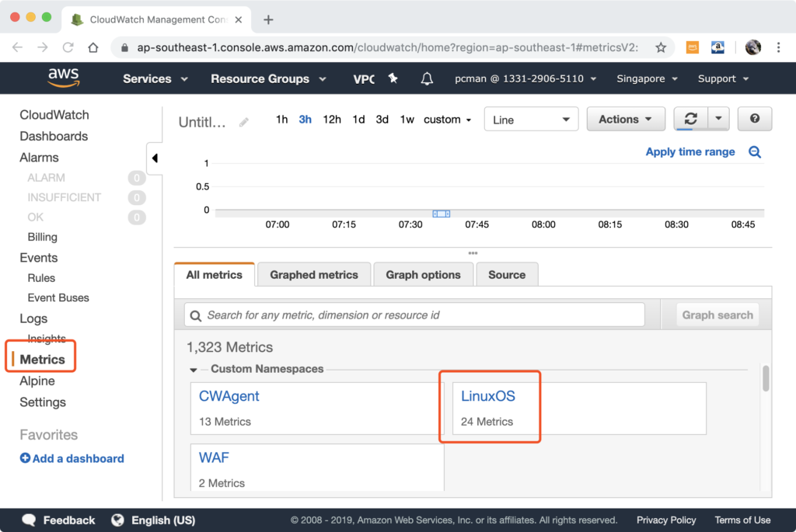Open the Support dropdown menu

(724, 78)
